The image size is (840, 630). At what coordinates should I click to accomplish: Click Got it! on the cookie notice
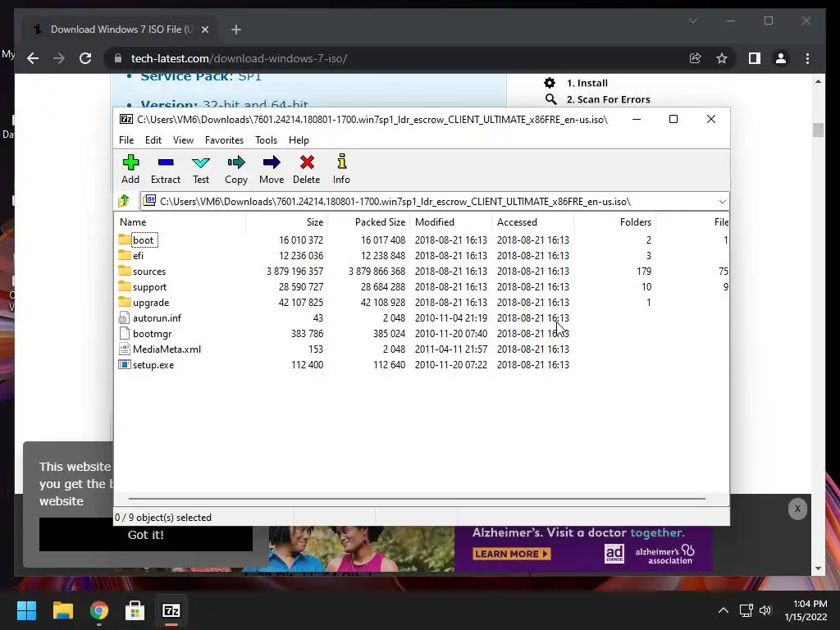coord(146,534)
